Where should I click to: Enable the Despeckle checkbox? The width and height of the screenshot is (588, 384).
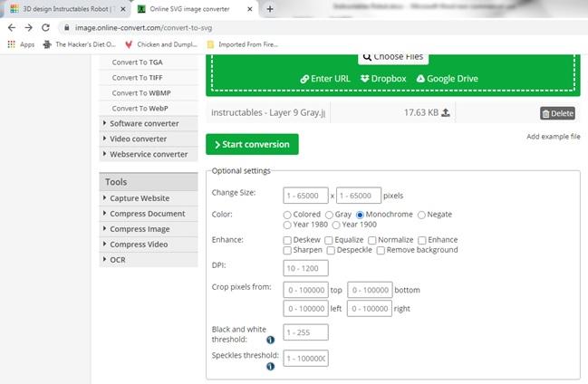pyautogui.click(x=331, y=250)
